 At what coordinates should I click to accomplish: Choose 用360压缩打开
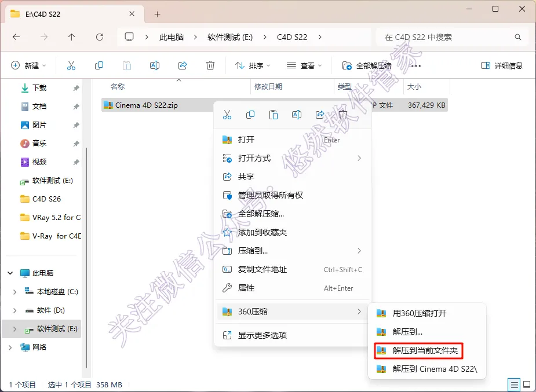[427, 313]
